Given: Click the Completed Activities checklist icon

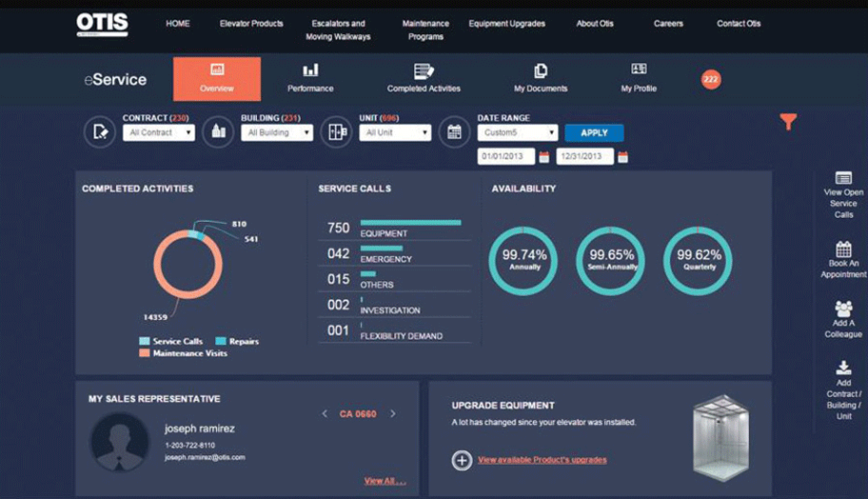Looking at the screenshot, I should click(424, 70).
